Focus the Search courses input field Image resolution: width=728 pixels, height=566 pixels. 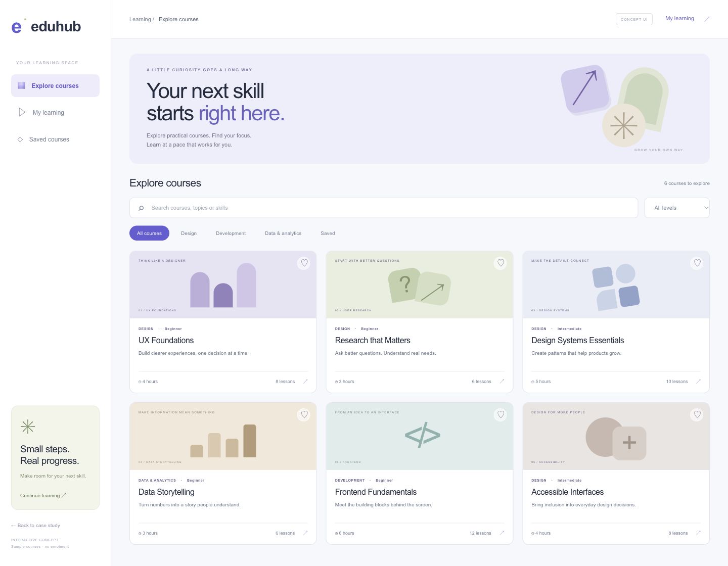[384, 208]
